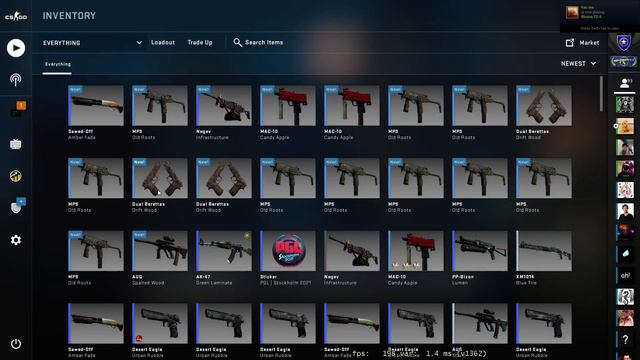Screen dimensions: 640x360
Task: Switch to the Loadout tab
Action: click(163, 42)
